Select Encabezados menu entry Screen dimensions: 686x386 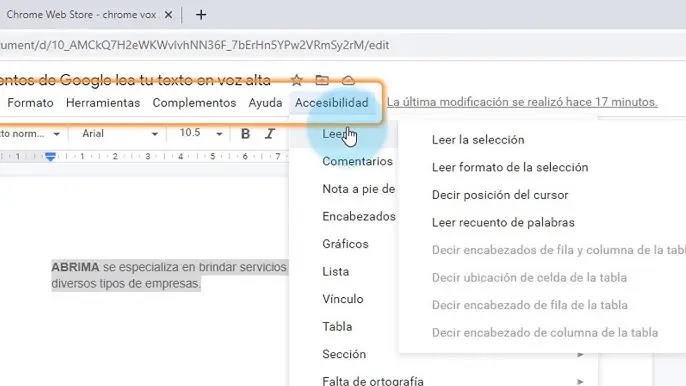tap(359, 217)
